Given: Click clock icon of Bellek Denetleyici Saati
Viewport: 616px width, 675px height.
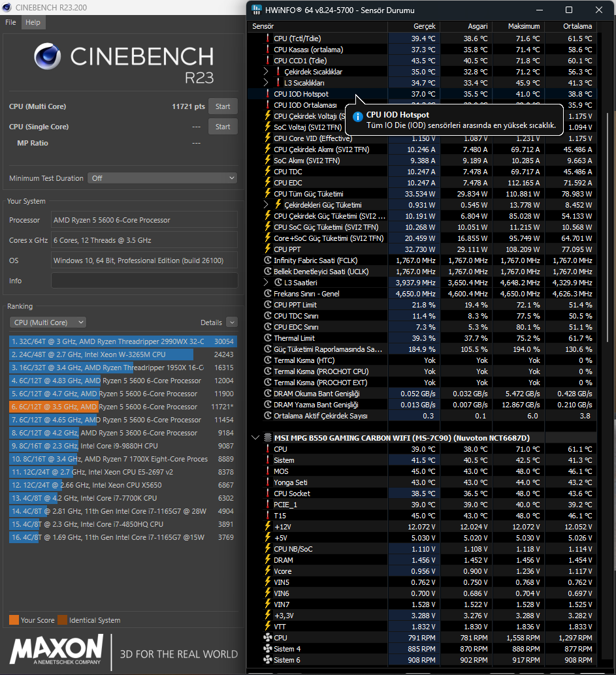Looking at the screenshot, I should click(268, 272).
